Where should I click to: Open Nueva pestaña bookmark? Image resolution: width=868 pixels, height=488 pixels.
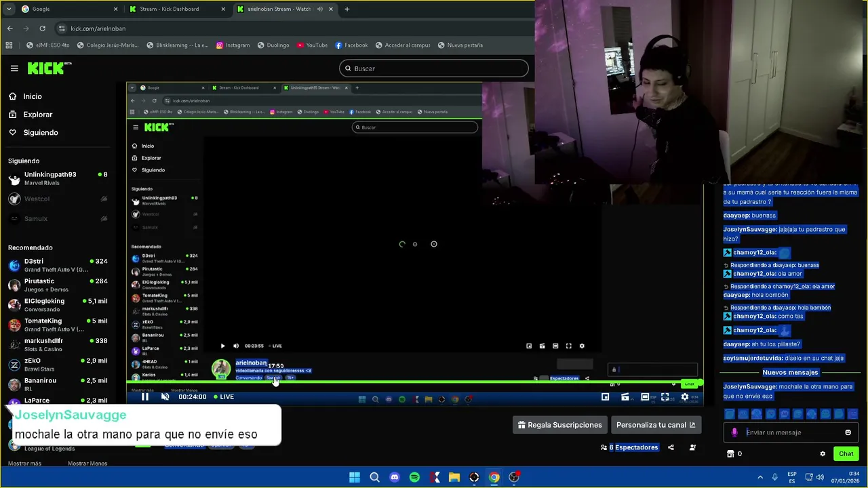tap(460, 45)
